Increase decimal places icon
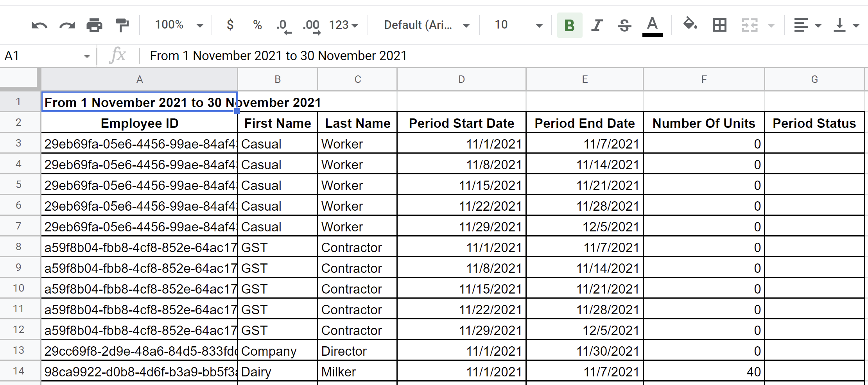 312,26
